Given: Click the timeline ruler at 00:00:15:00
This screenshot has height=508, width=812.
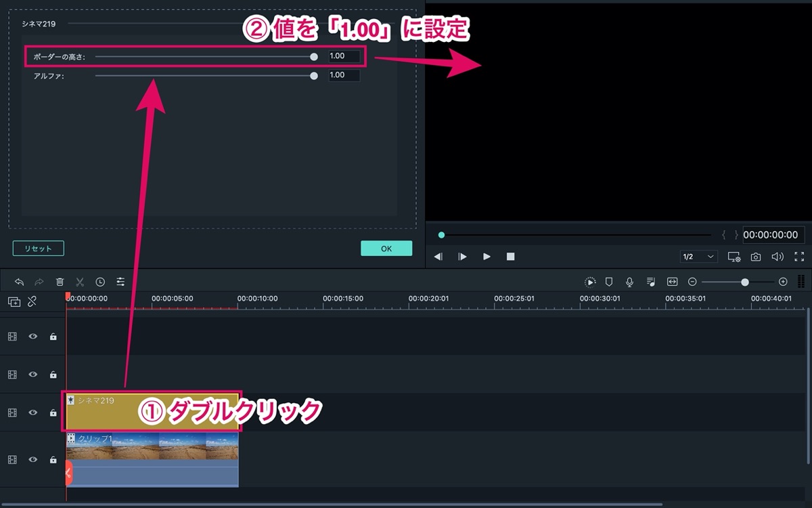Looking at the screenshot, I should [x=344, y=298].
